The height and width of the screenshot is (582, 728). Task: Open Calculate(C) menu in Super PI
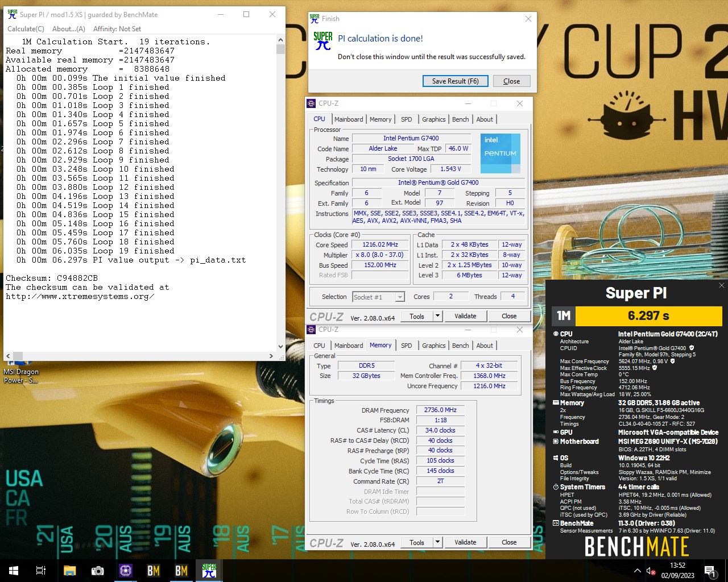point(26,29)
